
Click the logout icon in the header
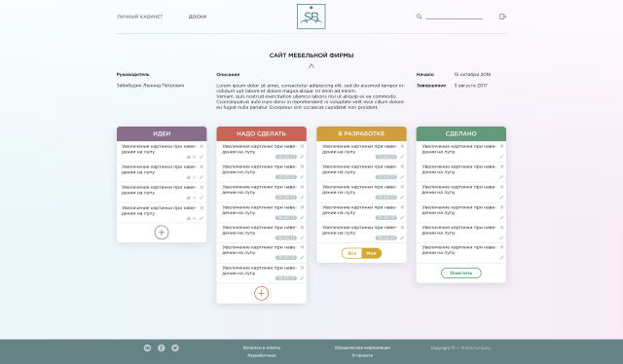coord(502,17)
